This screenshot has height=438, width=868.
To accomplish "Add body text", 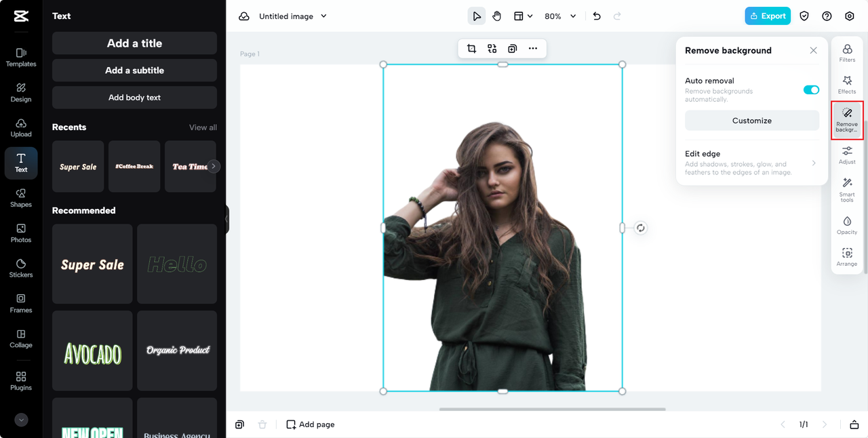I will pos(134,98).
